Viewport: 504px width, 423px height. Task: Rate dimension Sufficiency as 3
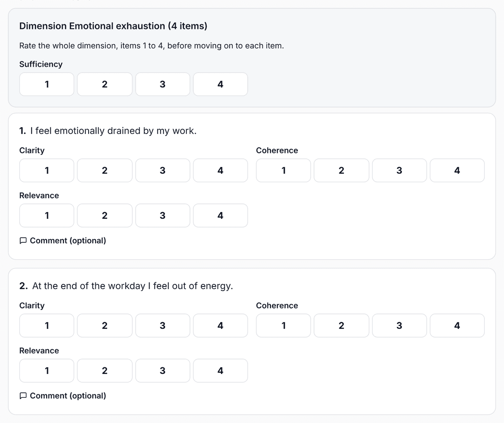click(163, 84)
